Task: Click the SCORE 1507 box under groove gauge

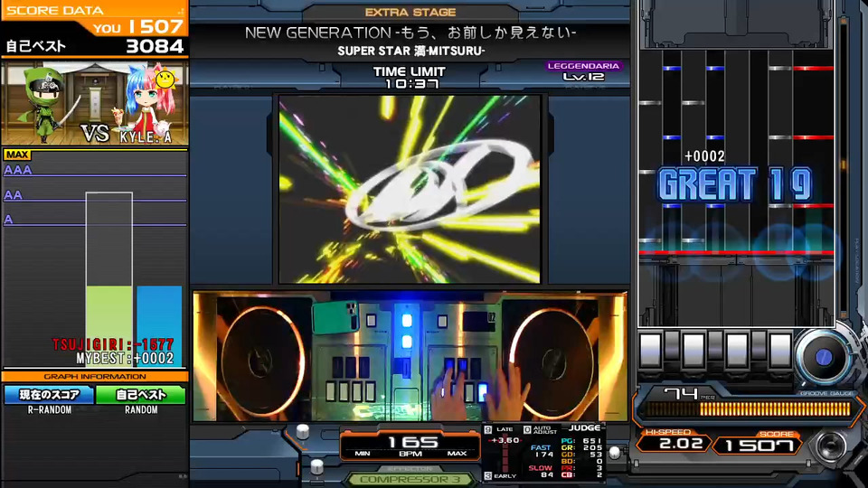Action: coord(759,444)
